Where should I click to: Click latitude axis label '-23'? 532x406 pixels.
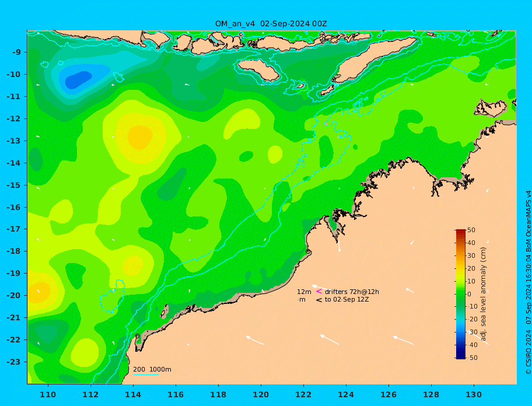click(x=13, y=362)
